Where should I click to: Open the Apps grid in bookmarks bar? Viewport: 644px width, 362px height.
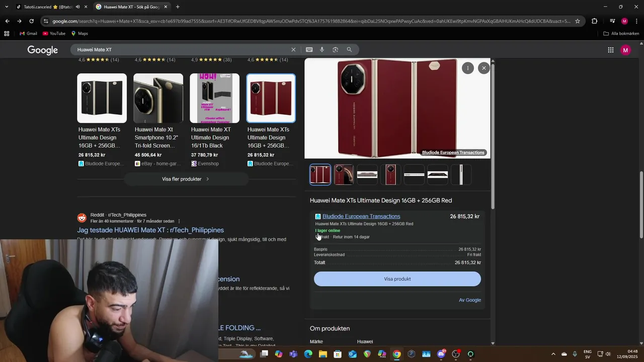(x=7, y=34)
